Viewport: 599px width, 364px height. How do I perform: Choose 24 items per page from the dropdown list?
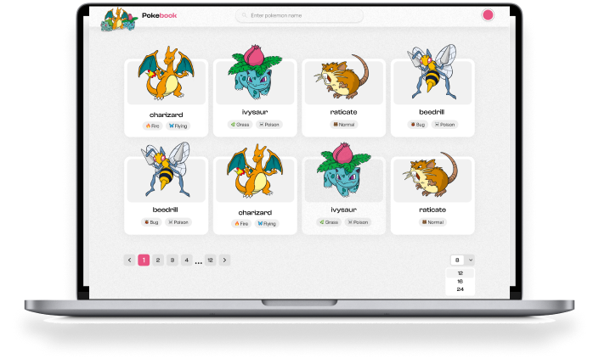tap(460, 289)
